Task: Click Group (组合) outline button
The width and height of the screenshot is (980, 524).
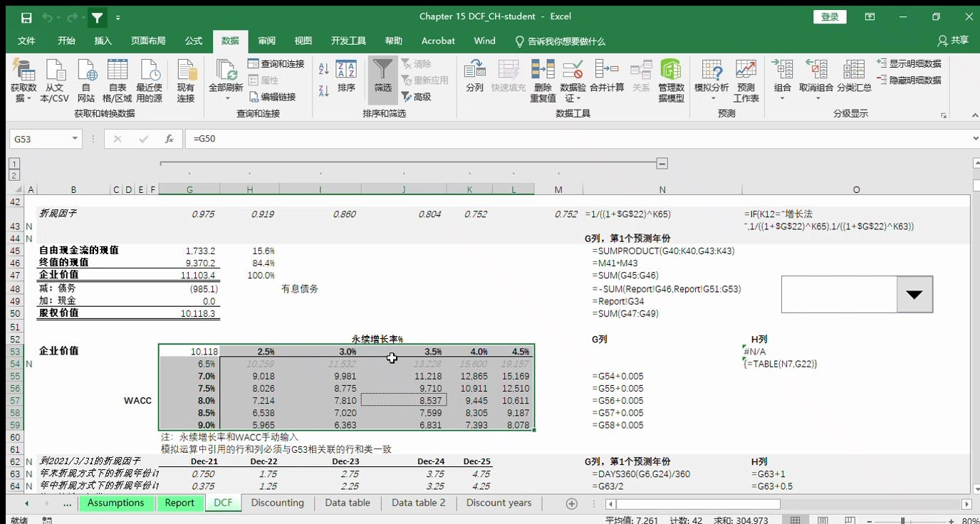Action: [782, 80]
